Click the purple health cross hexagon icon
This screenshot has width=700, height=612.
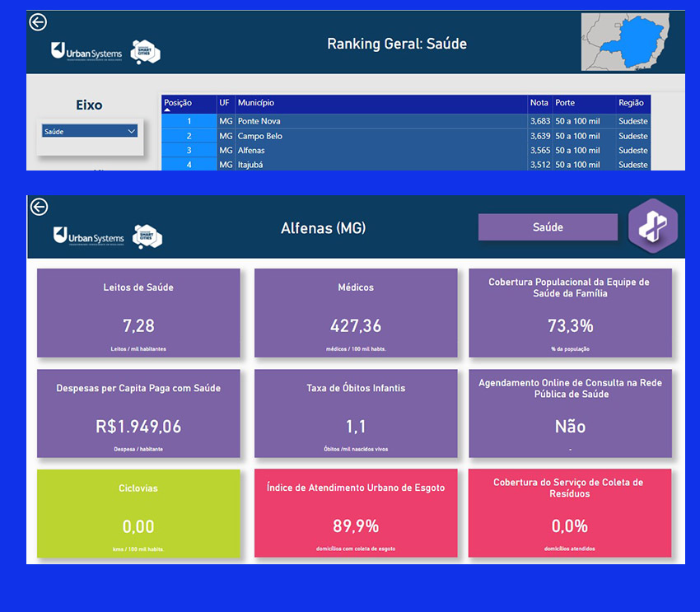pyautogui.click(x=652, y=227)
